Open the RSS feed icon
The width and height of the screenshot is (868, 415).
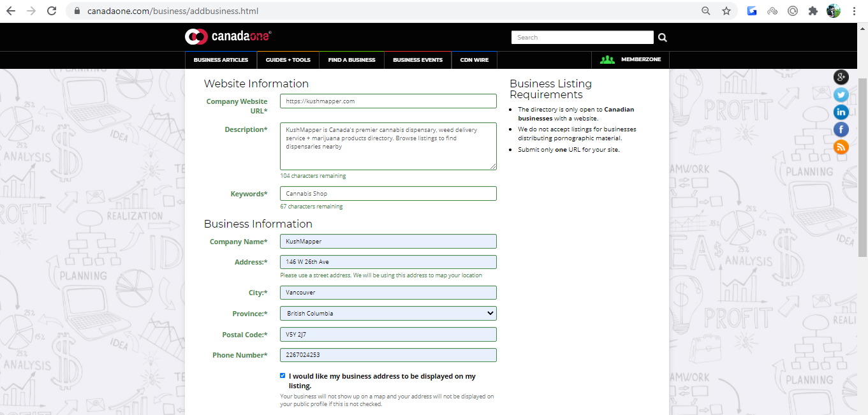coord(841,147)
